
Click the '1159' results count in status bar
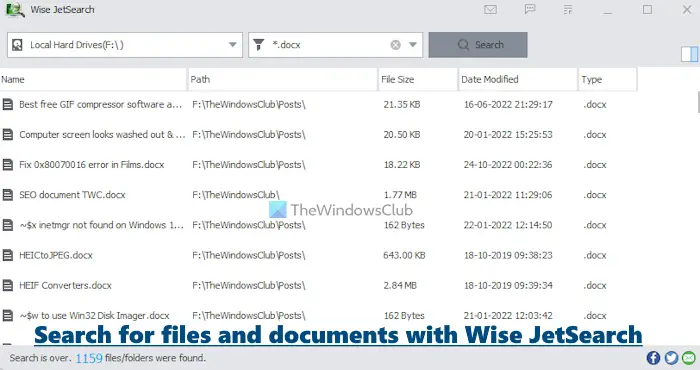89,358
